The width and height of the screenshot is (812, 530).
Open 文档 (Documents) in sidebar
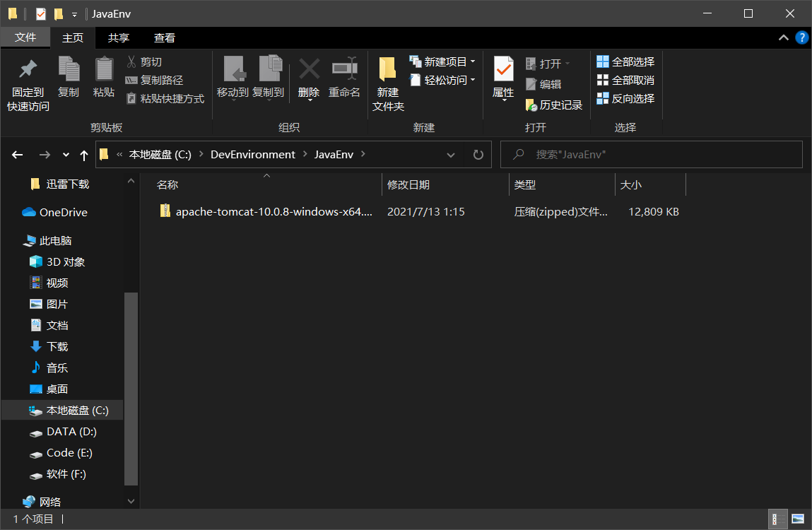pos(49,325)
